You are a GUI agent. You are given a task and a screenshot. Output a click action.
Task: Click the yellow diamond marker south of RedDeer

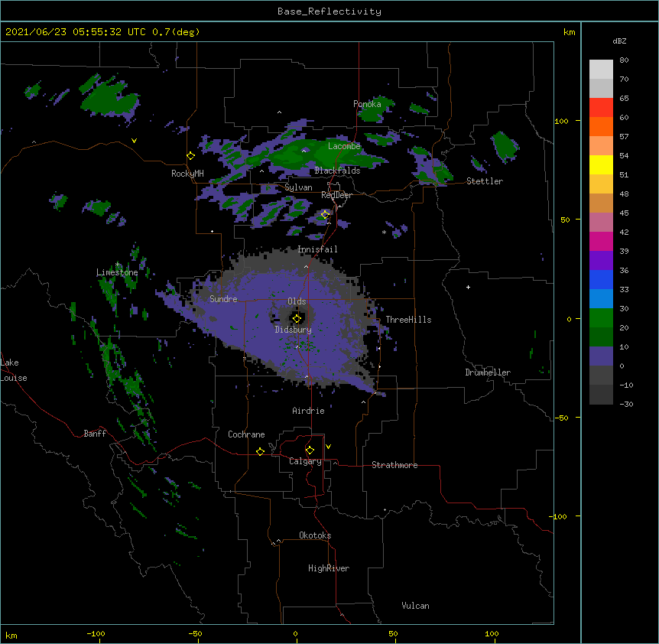(325, 214)
